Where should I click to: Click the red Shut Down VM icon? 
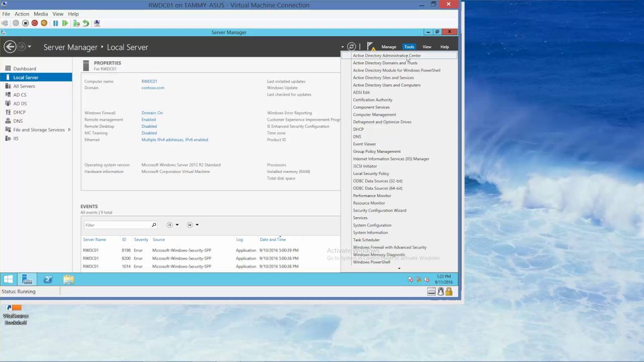pos(35,23)
